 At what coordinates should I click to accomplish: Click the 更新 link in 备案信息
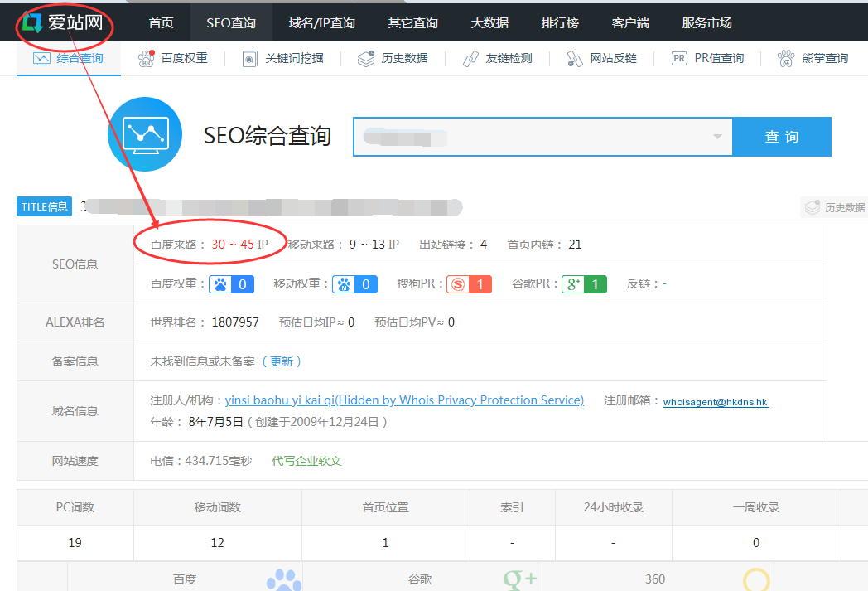click(x=282, y=361)
